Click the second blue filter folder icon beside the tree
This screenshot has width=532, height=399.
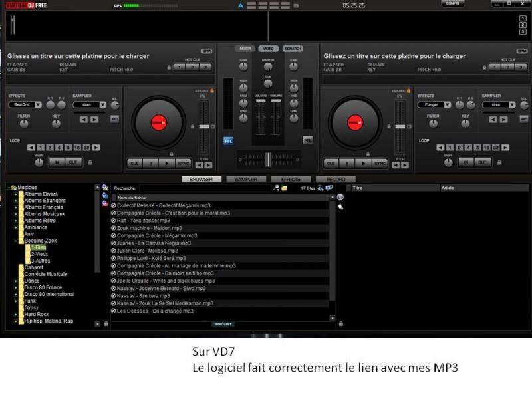point(105,196)
